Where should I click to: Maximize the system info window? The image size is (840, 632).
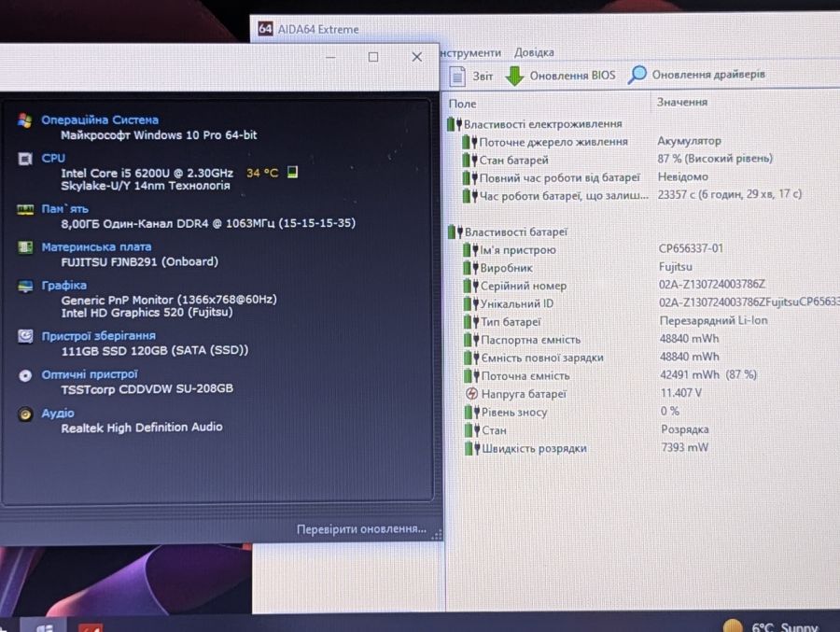coord(373,57)
